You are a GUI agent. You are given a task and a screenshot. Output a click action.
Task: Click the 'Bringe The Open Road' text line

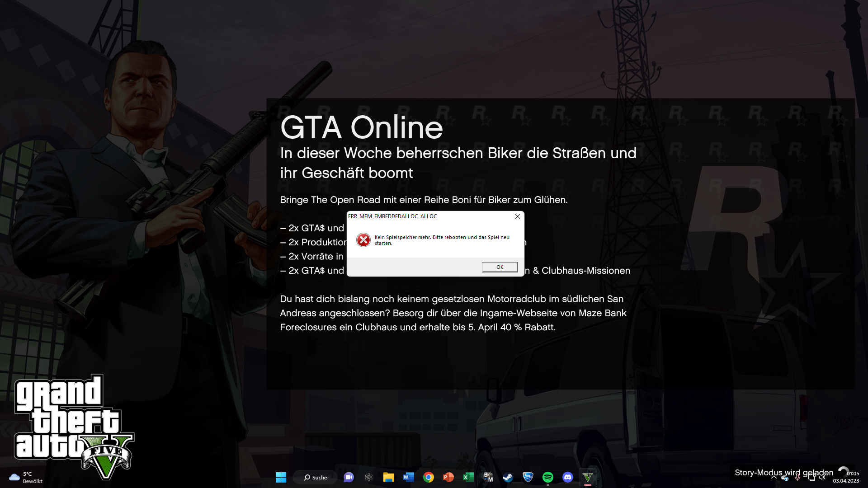tap(424, 200)
